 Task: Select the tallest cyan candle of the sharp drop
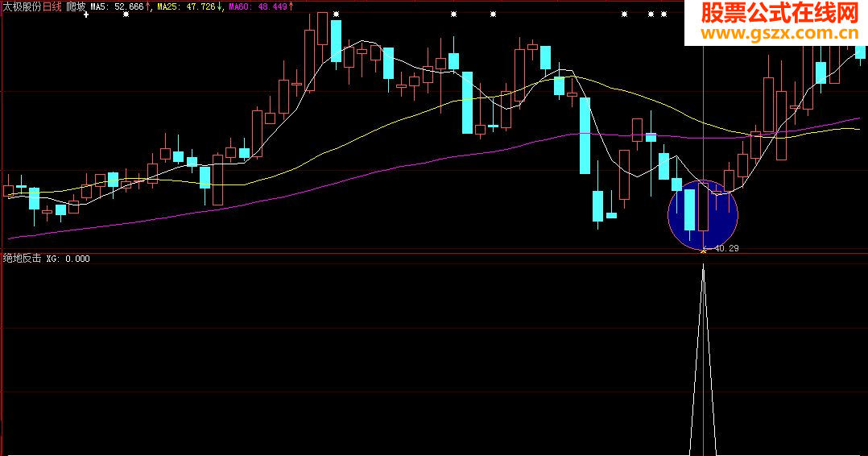[585, 135]
